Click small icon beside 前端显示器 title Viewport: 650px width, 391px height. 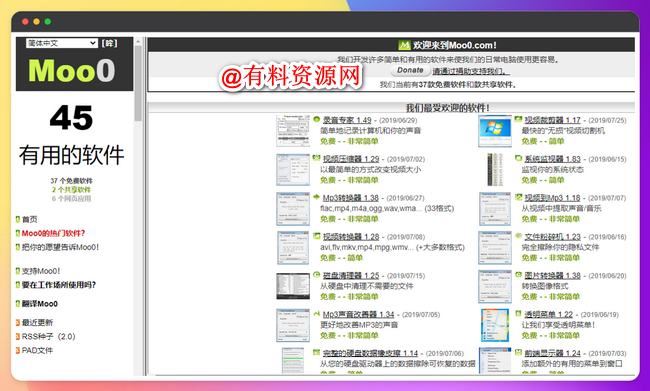518,352
